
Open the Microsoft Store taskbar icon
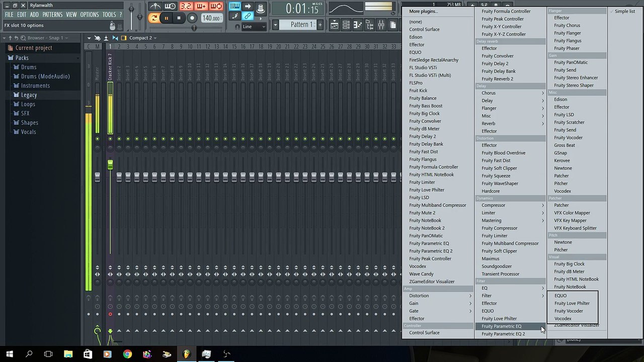coord(88,354)
